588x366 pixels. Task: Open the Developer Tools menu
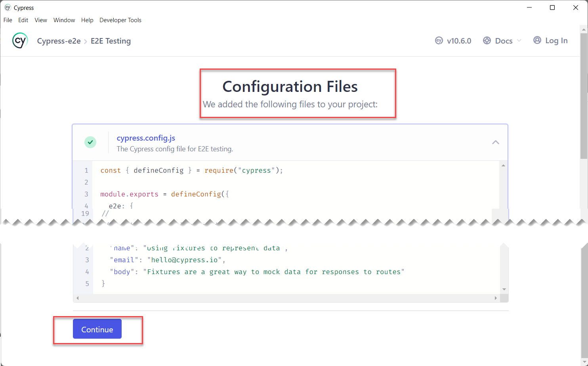(x=120, y=20)
